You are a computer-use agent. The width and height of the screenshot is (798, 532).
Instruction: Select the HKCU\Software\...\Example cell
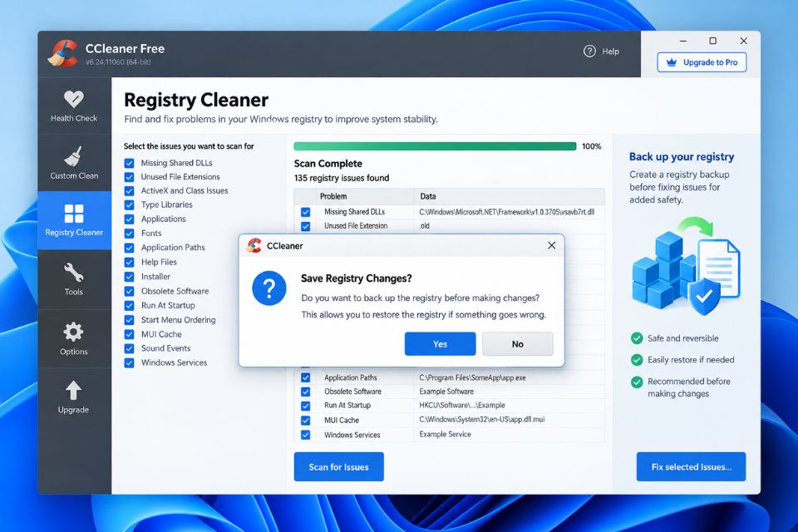coord(462,406)
